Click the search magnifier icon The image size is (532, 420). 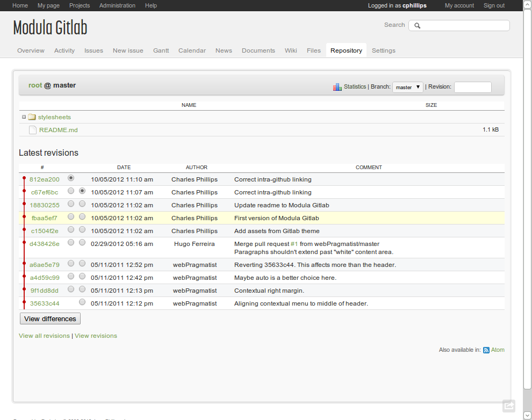[418, 25]
